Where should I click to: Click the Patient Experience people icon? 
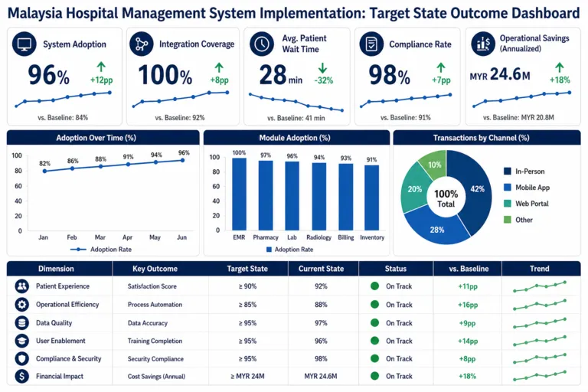(22, 286)
